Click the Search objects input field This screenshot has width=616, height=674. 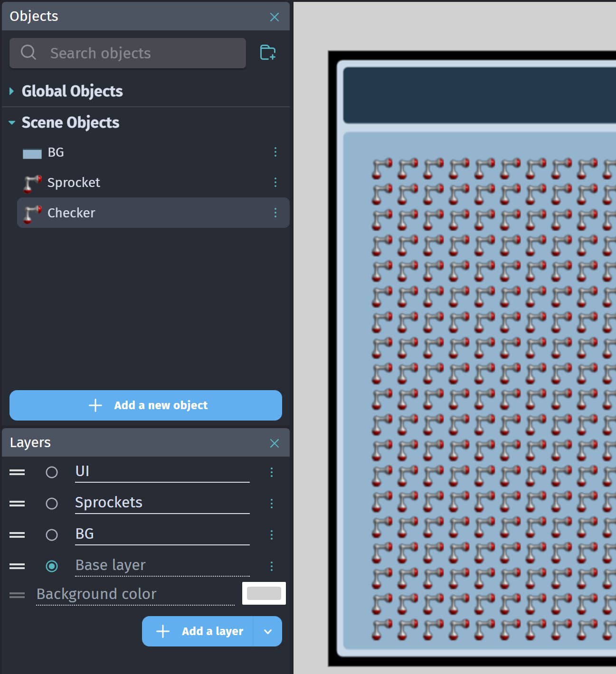click(128, 53)
